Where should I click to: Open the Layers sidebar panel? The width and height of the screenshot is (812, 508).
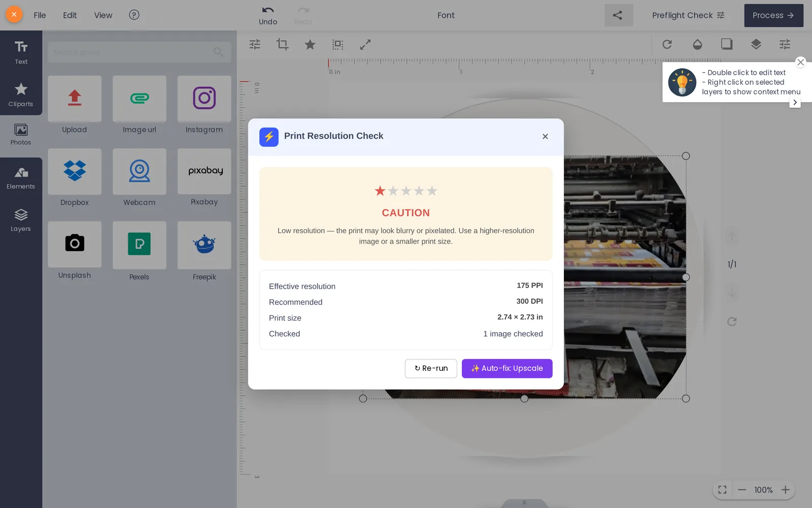coord(21,220)
